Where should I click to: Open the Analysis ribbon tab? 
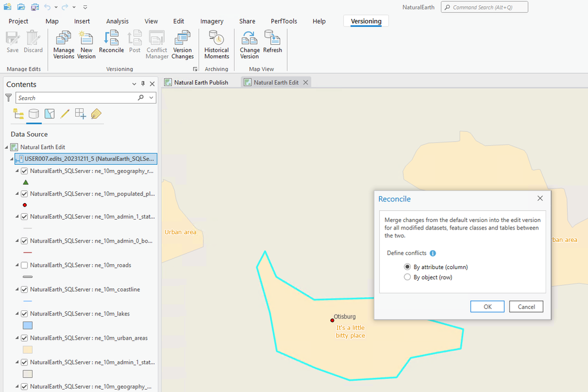[117, 21]
